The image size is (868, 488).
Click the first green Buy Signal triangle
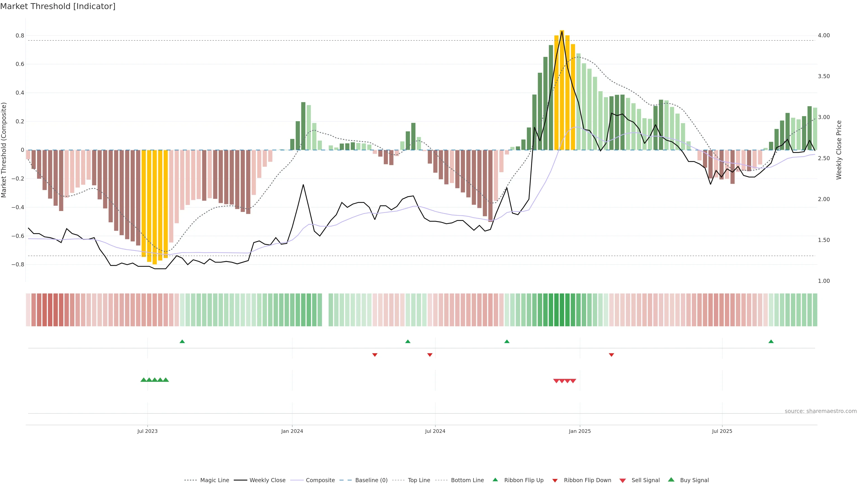tap(144, 380)
